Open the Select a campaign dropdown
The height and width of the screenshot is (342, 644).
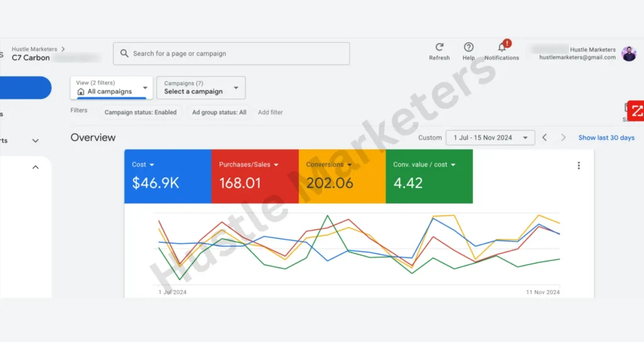[201, 87]
